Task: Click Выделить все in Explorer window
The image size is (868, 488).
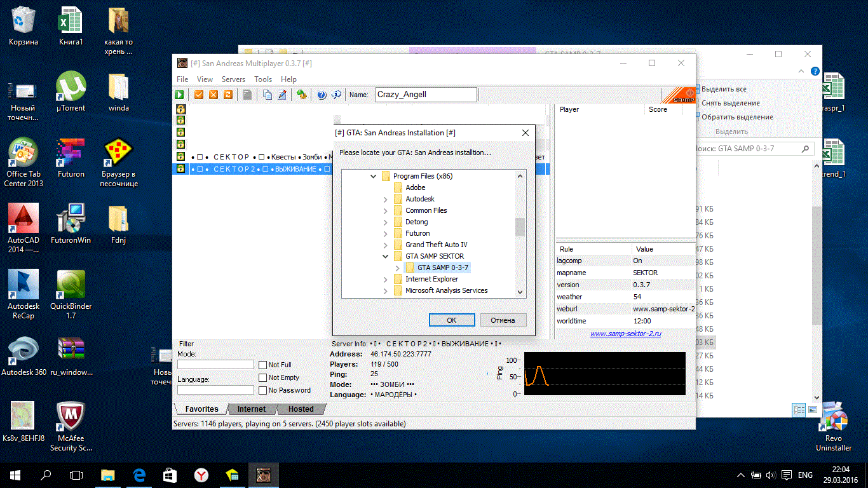Action: pos(724,89)
